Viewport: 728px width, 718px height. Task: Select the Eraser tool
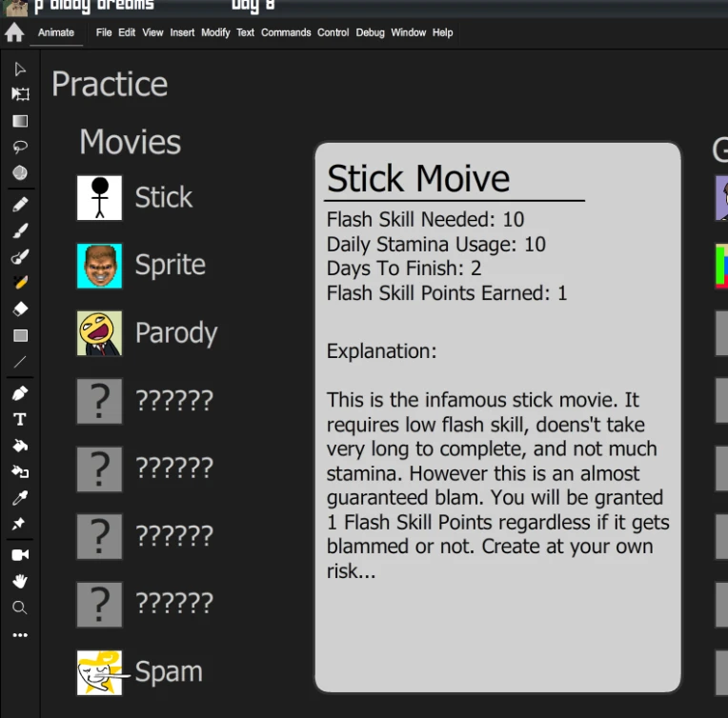[x=20, y=309]
